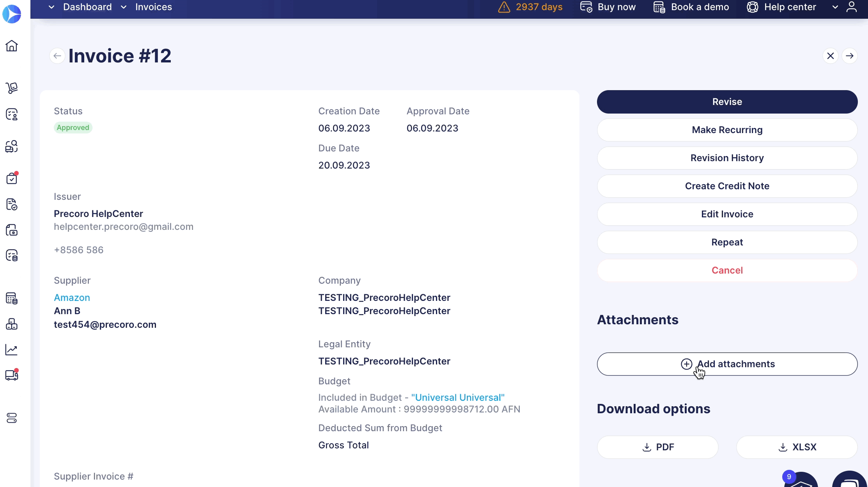Viewport: 868px width, 487px height.
Task: Open the Amazon supplier link
Action: (x=72, y=298)
